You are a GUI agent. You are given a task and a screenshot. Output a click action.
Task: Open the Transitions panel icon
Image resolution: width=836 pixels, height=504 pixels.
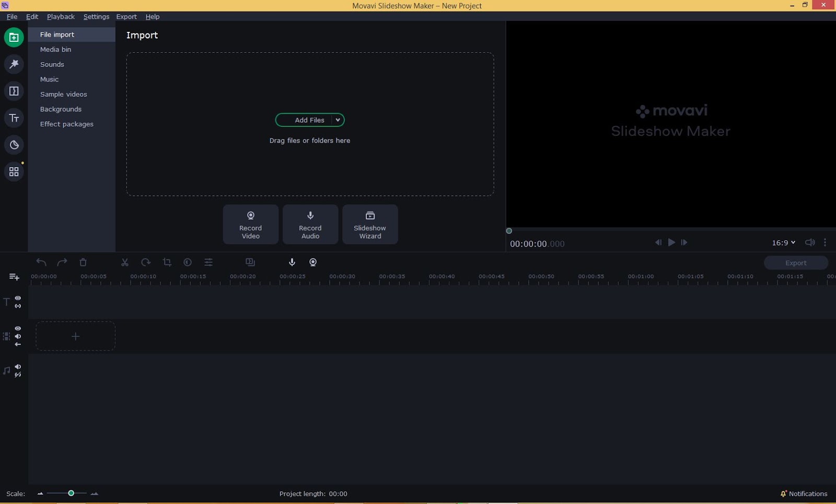14,91
